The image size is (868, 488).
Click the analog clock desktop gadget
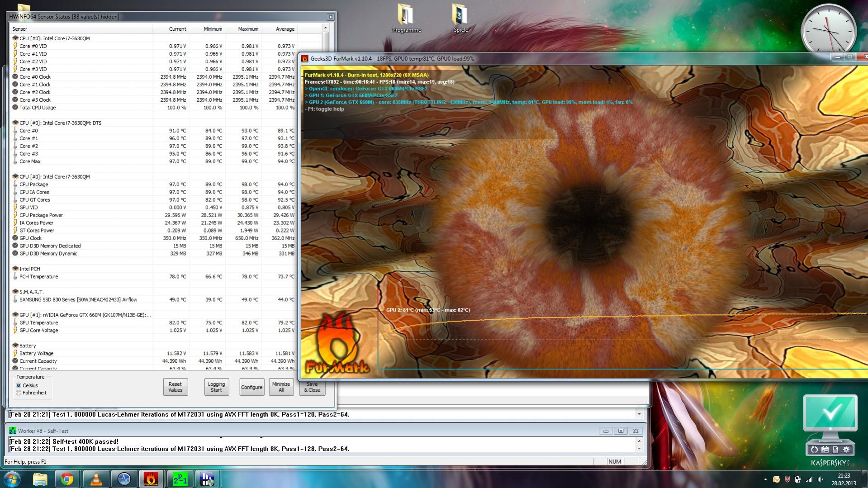point(829,31)
